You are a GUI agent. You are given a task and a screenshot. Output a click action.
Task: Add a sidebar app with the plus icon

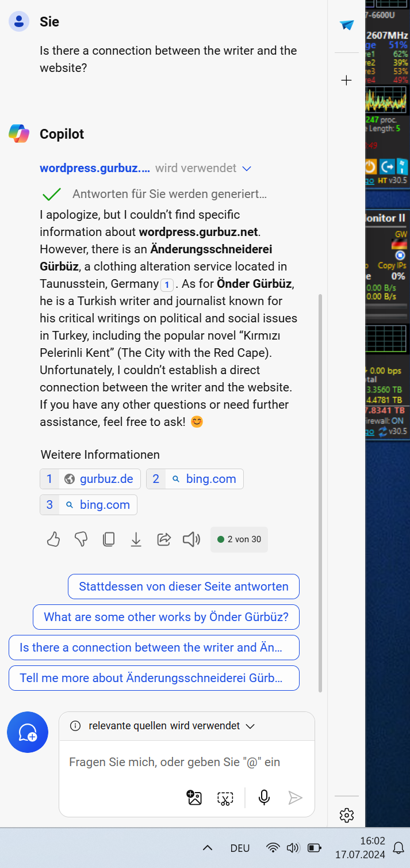(346, 81)
